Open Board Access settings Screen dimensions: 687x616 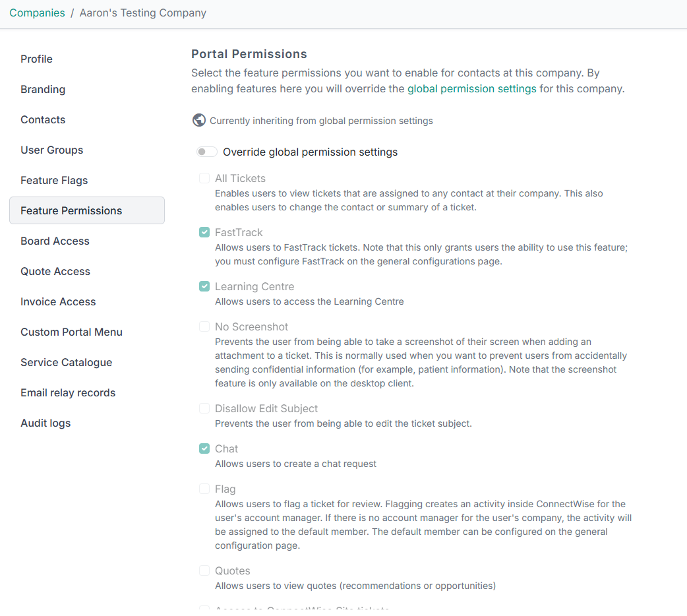[x=55, y=241]
